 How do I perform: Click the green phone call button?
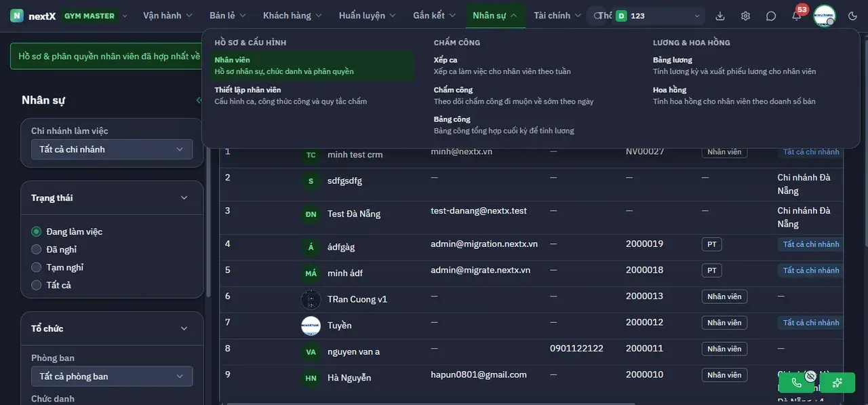click(796, 383)
